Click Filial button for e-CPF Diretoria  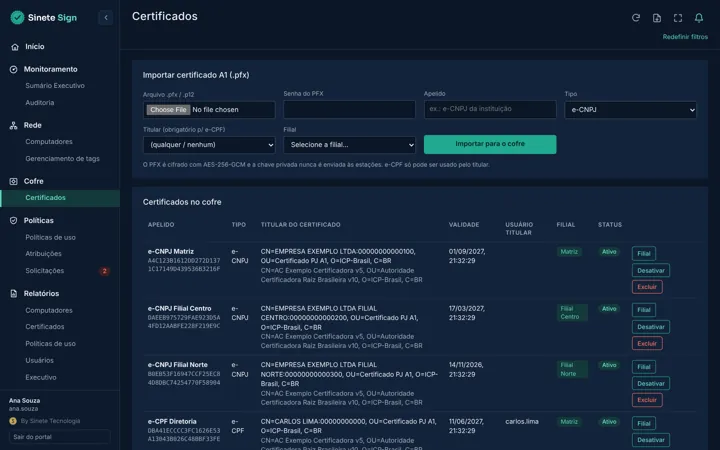[644, 423]
